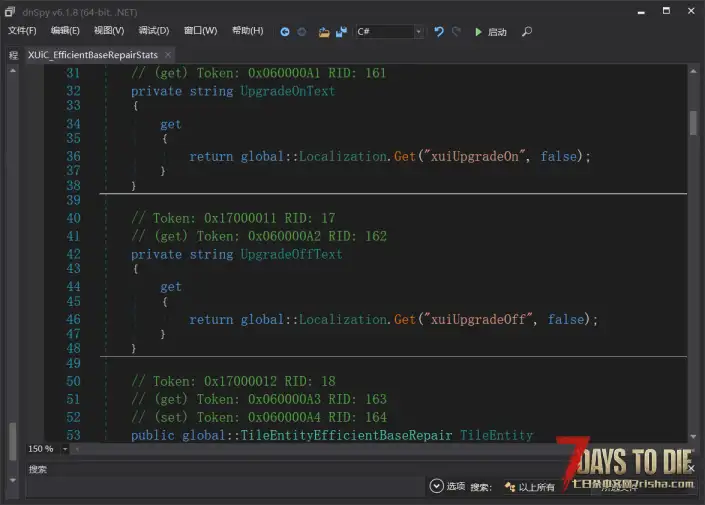Close the XUiC_EfficientBaseRepairStats tab
705x505 pixels.
click(x=168, y=55)
